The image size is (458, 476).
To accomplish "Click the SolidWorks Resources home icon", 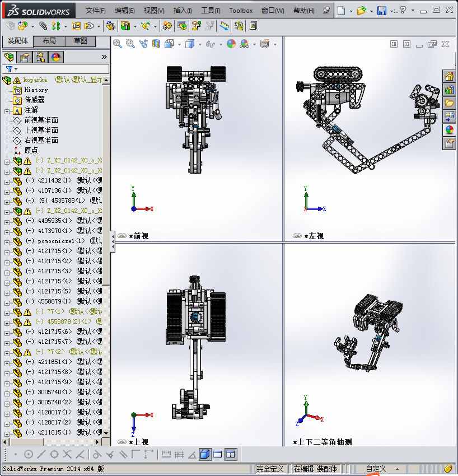I will (449, 77).
